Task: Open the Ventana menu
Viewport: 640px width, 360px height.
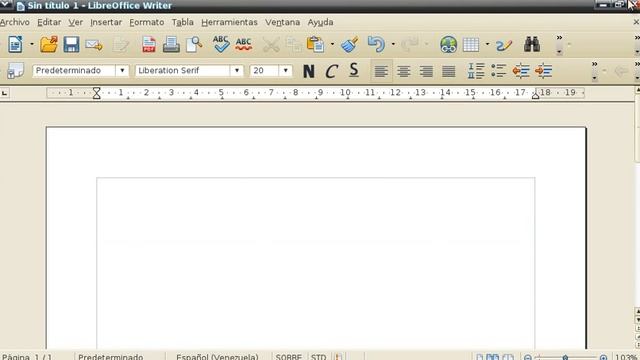Action: (282, 22)
